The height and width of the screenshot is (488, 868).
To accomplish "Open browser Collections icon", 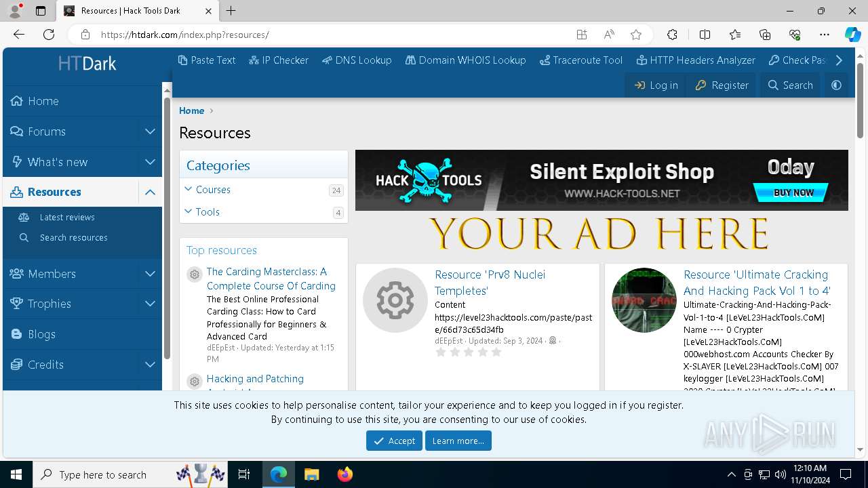I will coord(765,35).
